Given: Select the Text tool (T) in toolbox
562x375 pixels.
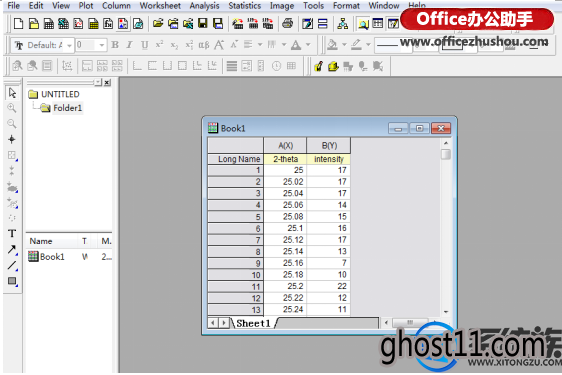Looking at the screenshot, I should (x=12, y=234).
